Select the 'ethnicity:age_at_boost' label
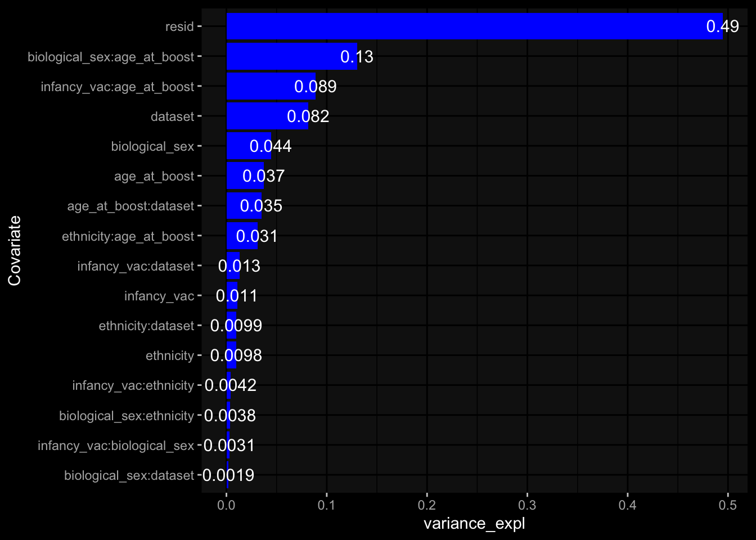 point(128,236)
